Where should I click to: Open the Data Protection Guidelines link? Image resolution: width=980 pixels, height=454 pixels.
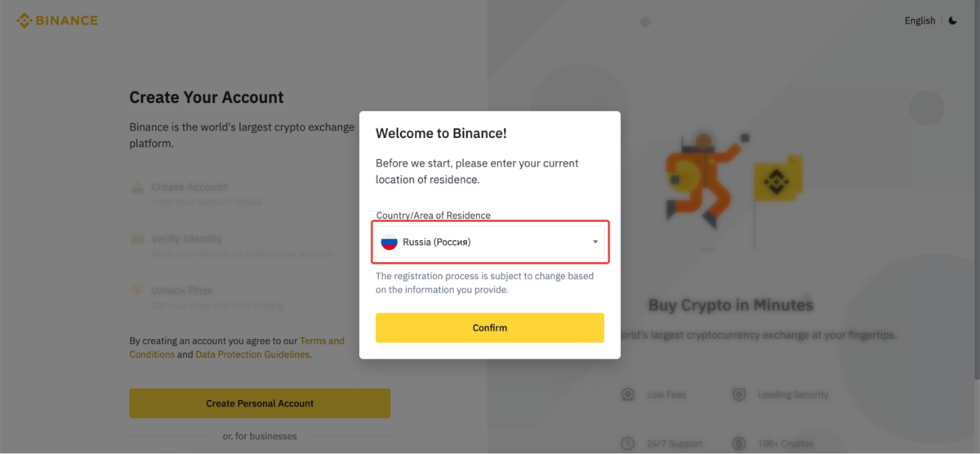252,354
